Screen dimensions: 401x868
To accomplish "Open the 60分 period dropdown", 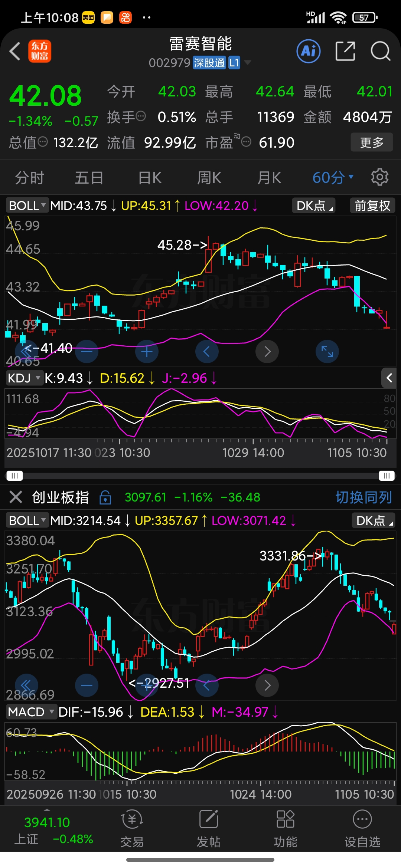I will click(x=333, y=178).
